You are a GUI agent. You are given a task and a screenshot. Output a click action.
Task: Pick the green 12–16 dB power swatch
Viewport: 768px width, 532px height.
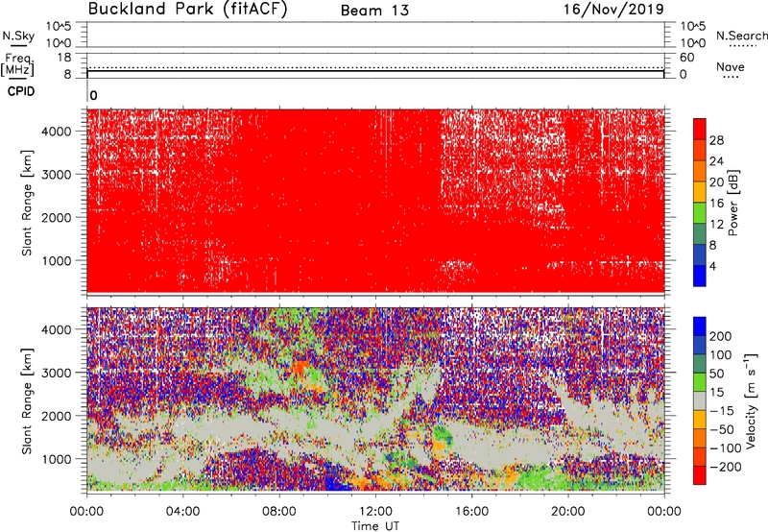coord(700,213)
